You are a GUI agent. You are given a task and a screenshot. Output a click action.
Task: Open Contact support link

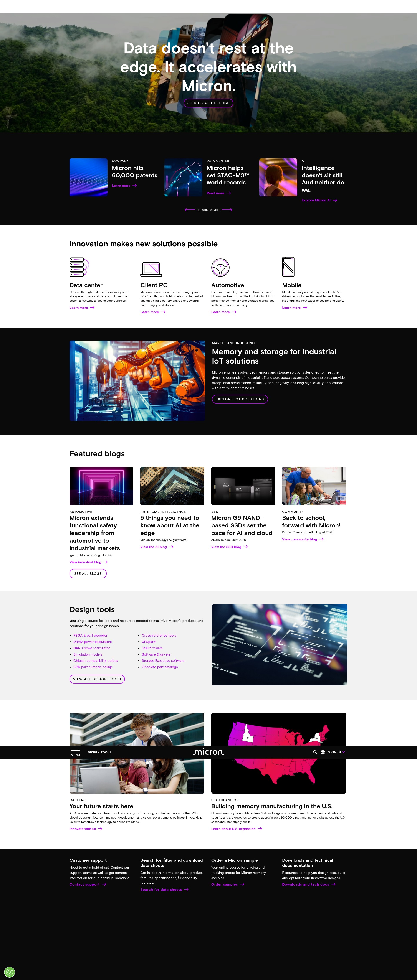click(x=88, y=884)
